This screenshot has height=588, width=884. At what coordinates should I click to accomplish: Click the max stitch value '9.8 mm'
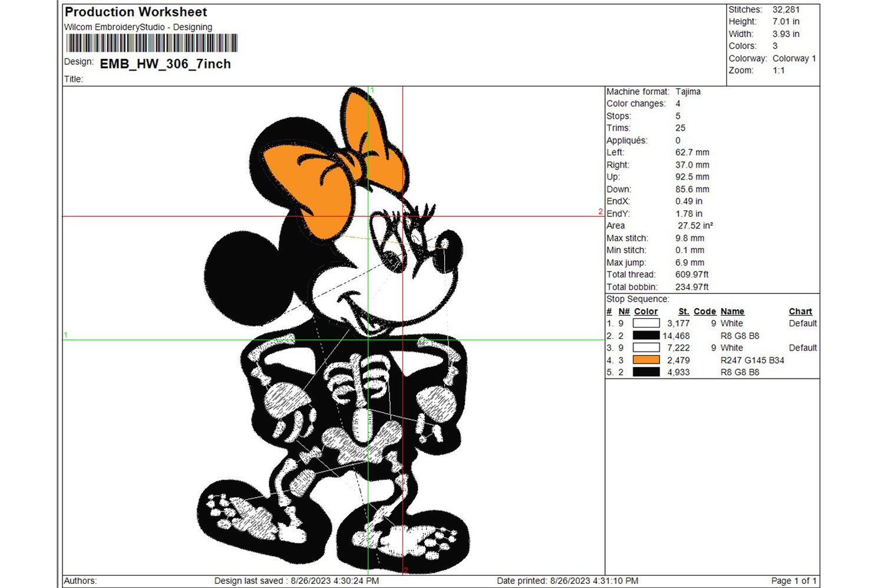point(690,238)
